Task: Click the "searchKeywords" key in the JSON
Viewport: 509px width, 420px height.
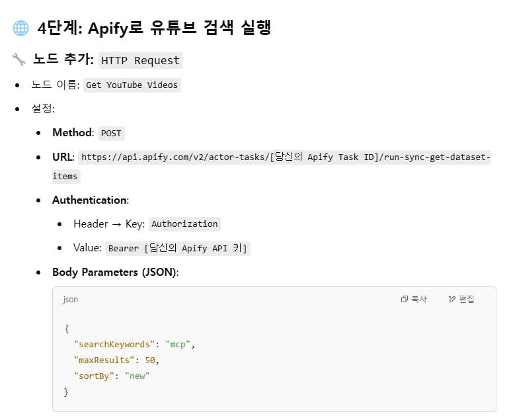Action: [114, 345]
